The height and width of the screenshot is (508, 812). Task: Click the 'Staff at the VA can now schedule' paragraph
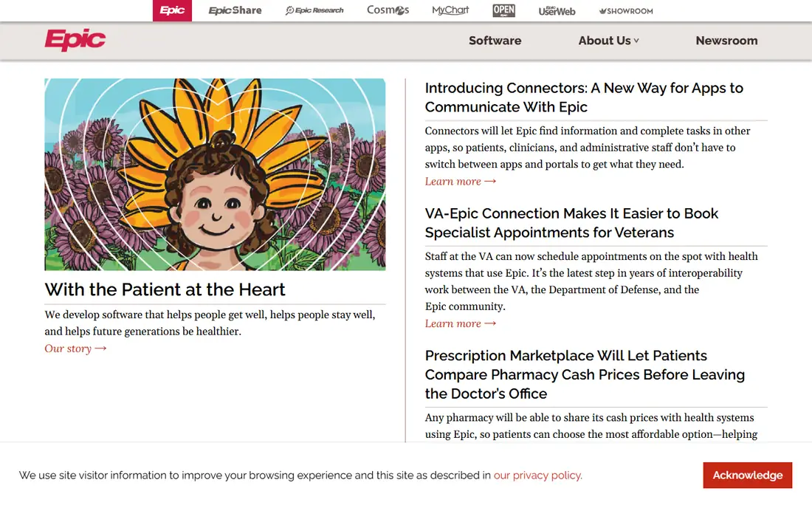[591, 281]
